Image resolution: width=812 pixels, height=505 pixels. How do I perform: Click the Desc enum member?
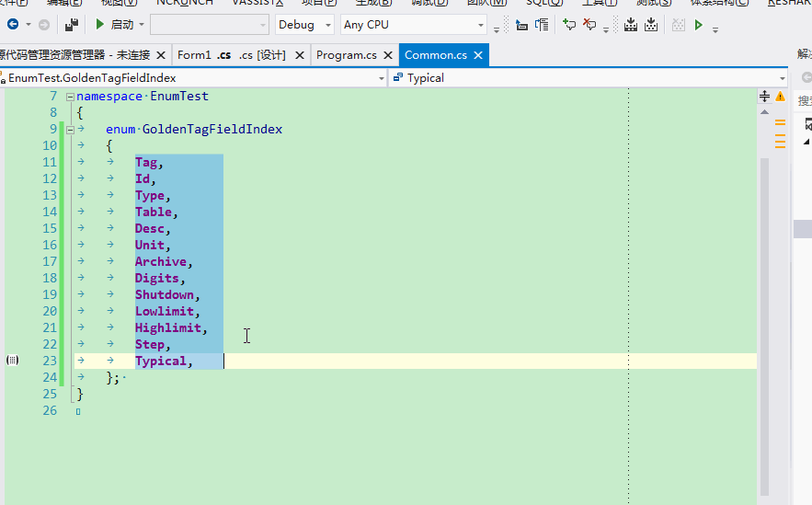150,229
